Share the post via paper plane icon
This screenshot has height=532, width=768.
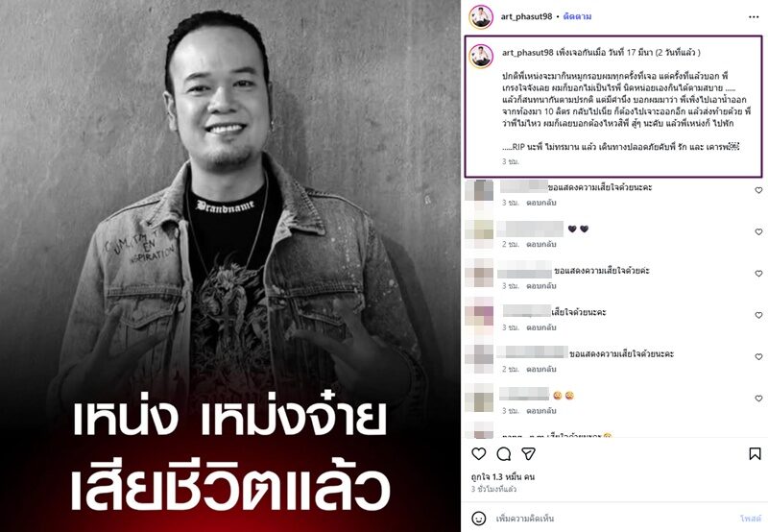pyautogui.click(x=528, y=453)
